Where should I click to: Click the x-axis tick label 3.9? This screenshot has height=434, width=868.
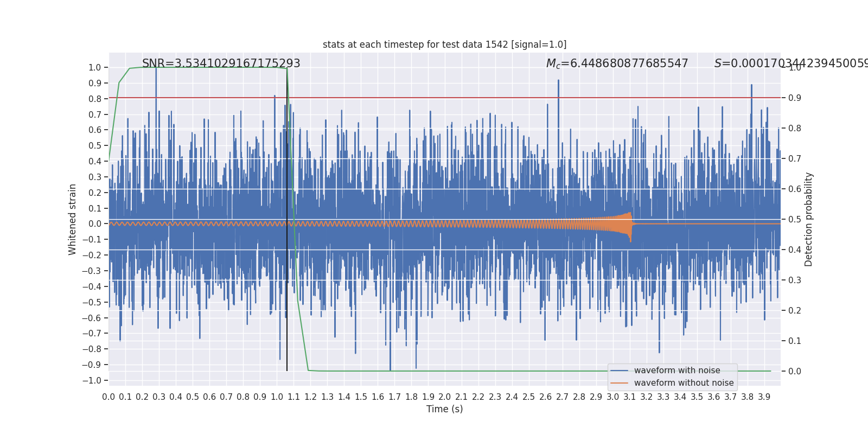tap(764, 397)
